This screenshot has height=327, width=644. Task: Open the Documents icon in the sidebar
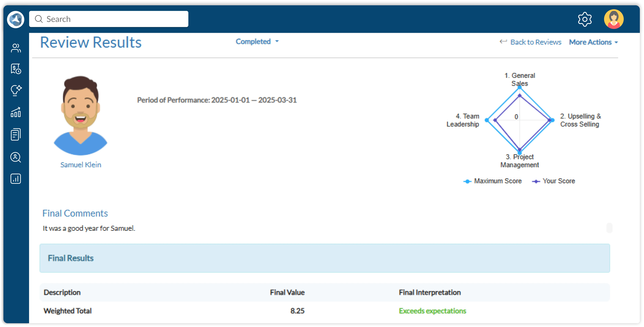pyautogui.click(x=15, y=134)
